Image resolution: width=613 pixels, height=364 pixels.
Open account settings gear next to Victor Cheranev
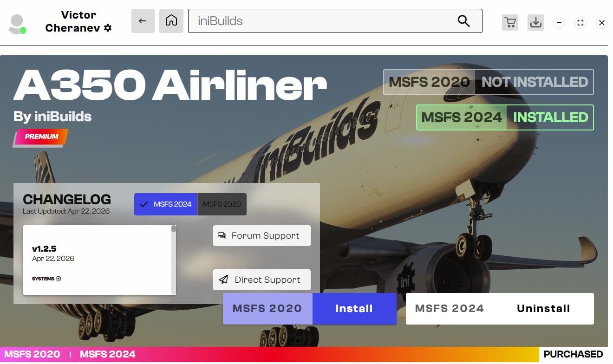pyautogui.click(x=108, y=28)
